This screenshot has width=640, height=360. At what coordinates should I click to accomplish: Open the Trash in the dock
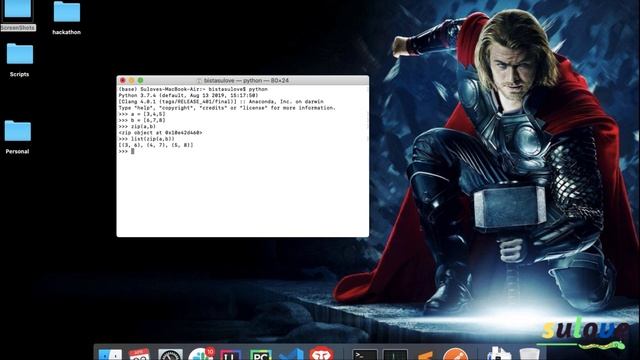(x=529, y=354)
